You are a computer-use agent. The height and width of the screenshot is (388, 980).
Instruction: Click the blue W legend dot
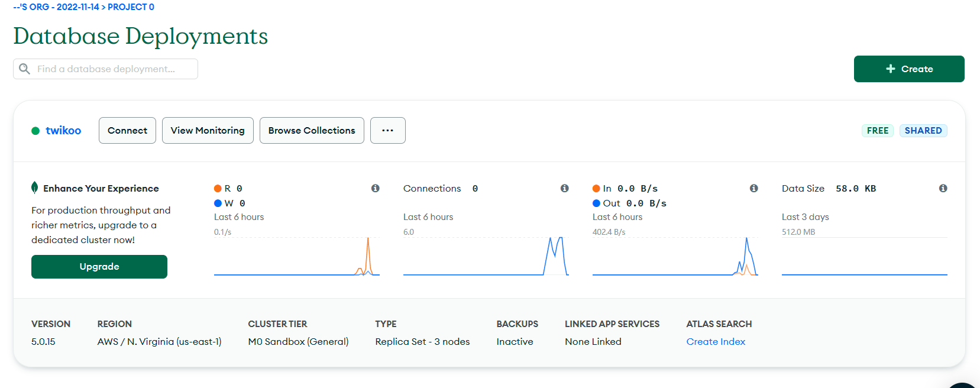(218, 203)
